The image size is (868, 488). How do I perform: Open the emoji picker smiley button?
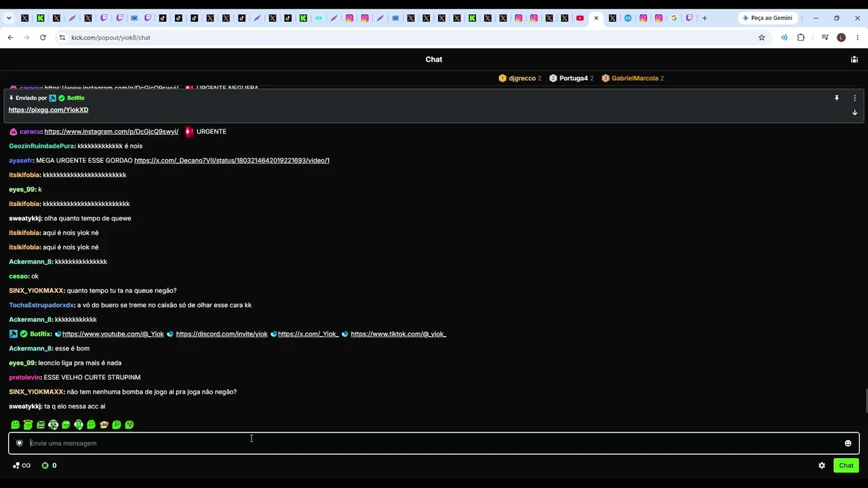[848, 443]
